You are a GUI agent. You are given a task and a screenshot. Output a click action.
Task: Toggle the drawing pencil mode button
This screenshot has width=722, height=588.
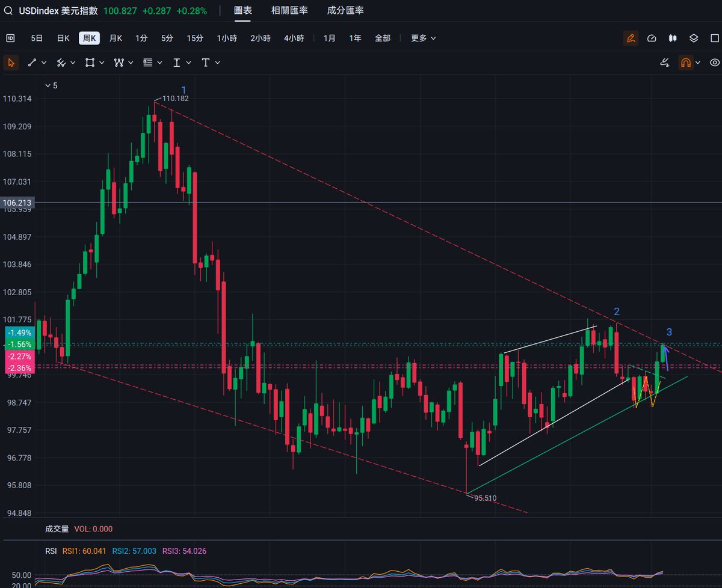click(x=631, y=38)
